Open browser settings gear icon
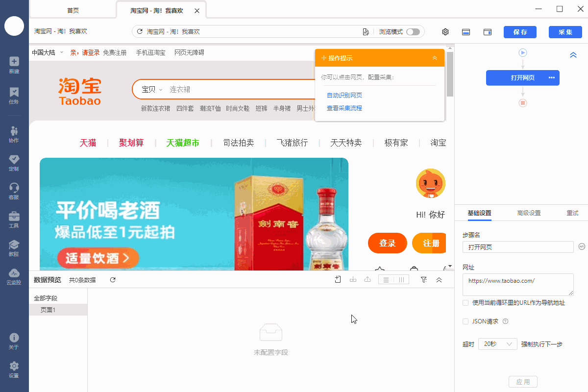 point(445,32)
